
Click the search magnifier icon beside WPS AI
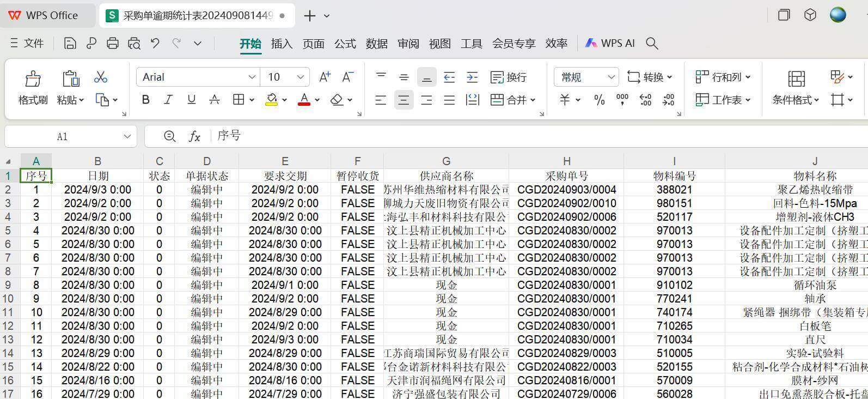point(652,44)
